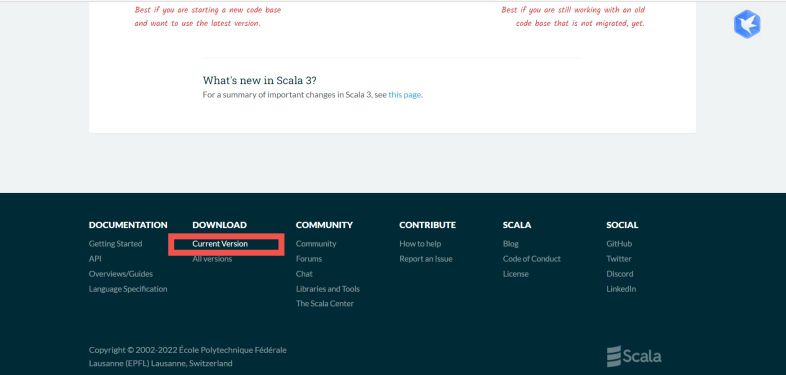Click the DOWNLOAD footer heading
Image resolution: width=786 pixels, height=375 pixels.
pyautogui.click(x=220, y=225)
